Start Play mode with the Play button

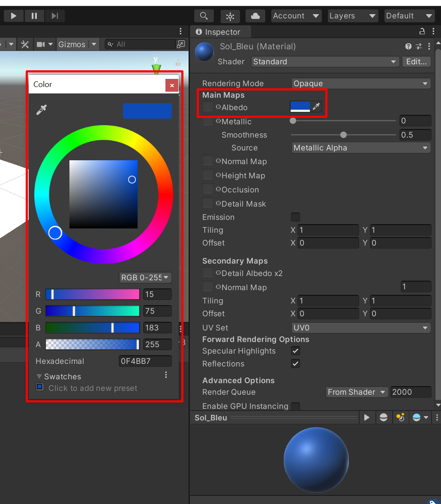click(x=14, y=16)
